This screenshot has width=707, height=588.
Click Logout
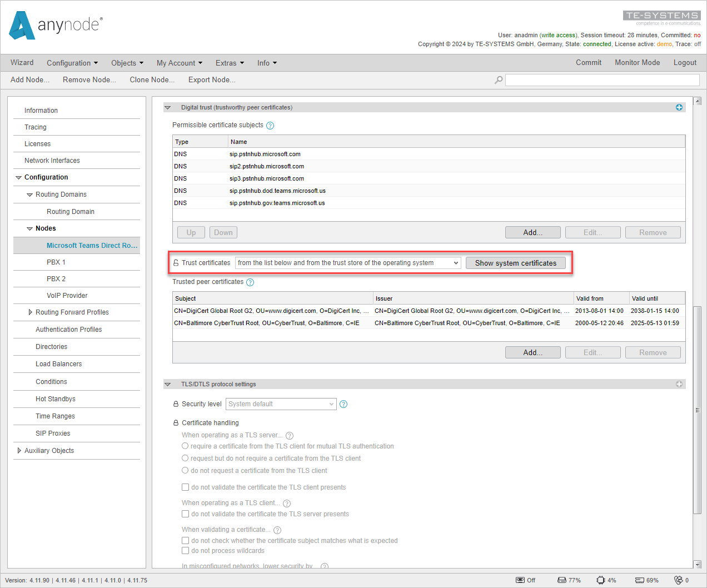point(685,63)
